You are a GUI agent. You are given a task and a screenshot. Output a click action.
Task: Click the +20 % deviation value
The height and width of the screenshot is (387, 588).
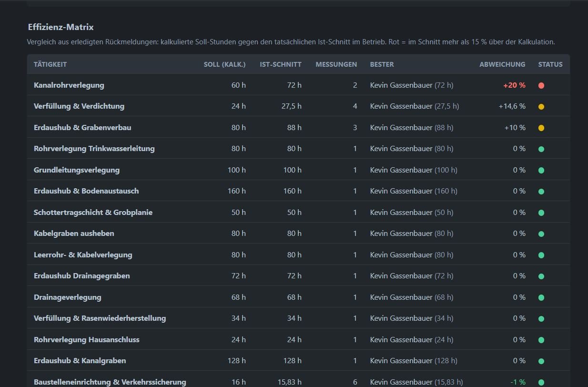[514, 85]
